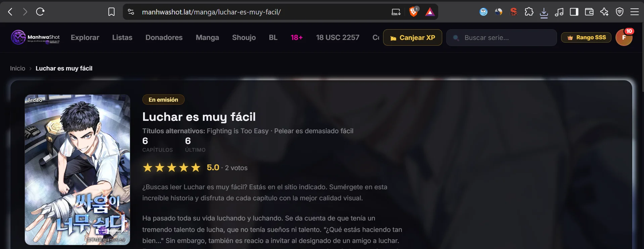Click the 18 USC 2257 link
644x249 pixels.
[x=337, y=38]
